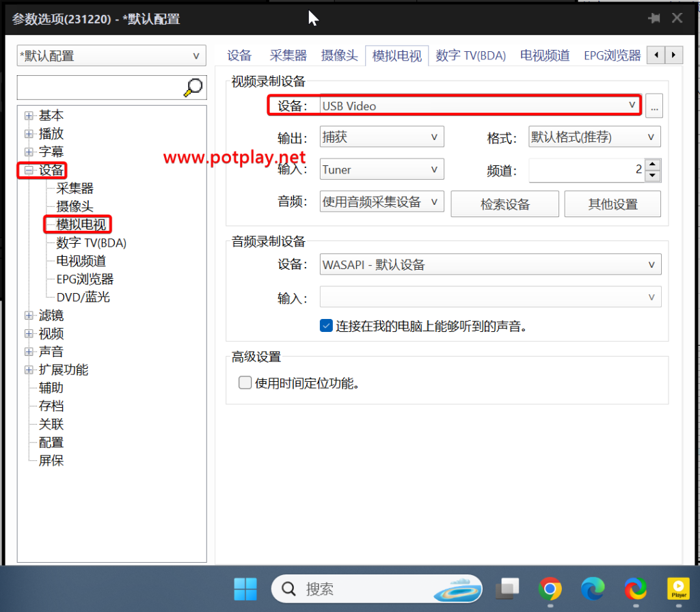
Task: Expand the 声音 tree node
Action: point(29,352)
